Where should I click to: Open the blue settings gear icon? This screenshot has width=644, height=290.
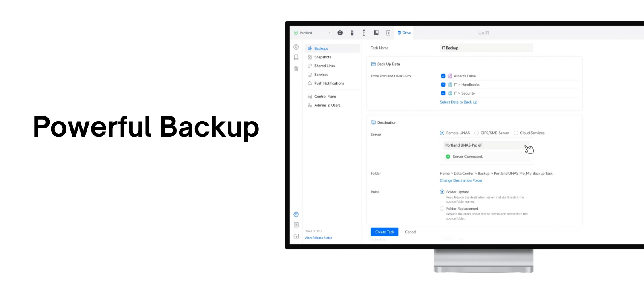(x=296, y=214)
